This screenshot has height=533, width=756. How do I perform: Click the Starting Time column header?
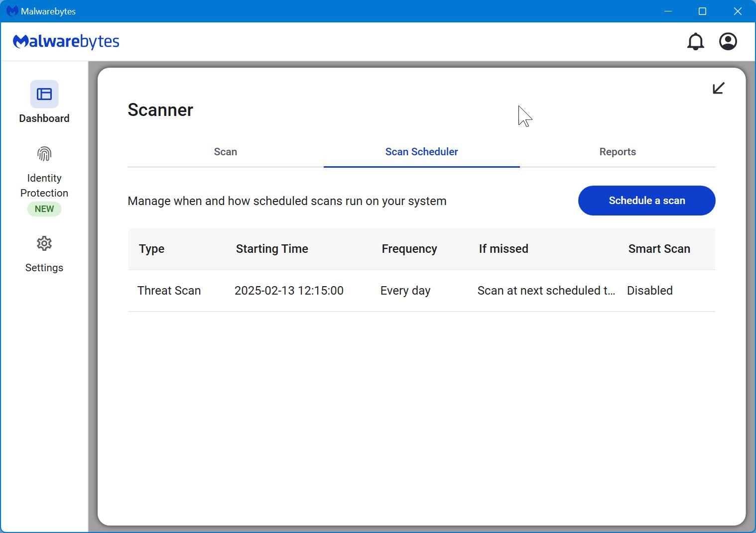[x=272, y=249]
